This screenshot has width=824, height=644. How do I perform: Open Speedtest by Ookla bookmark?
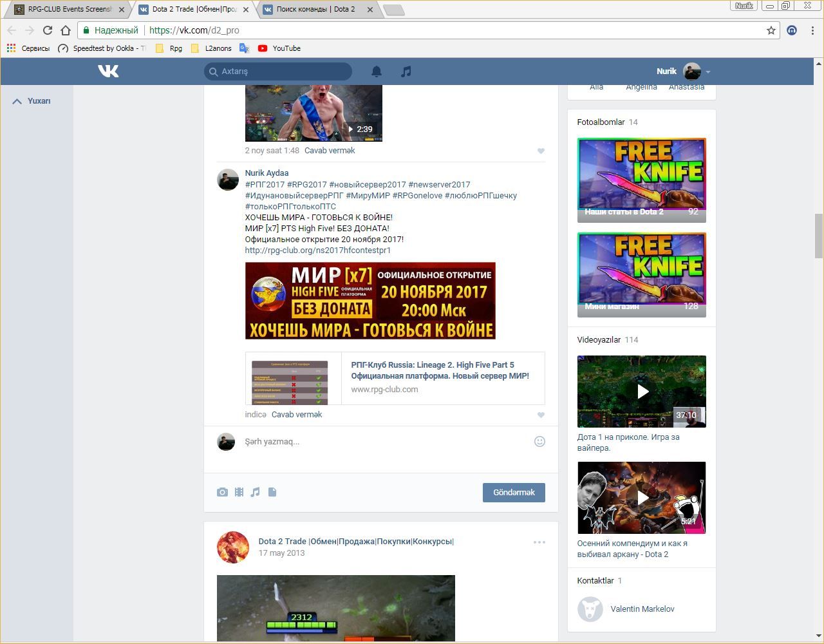(102, 48)
